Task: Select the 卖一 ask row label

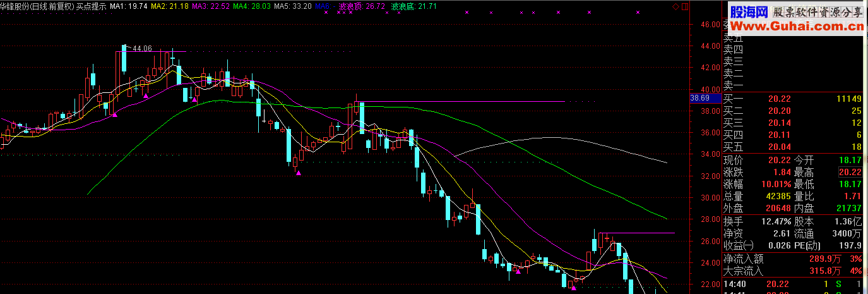Action: point(734,85)
